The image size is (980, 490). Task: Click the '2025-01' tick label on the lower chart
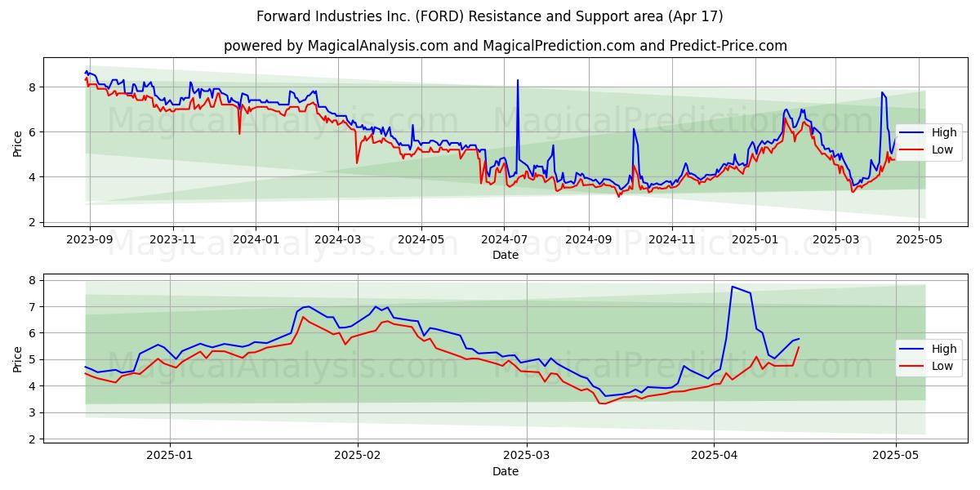click(170, 457)
